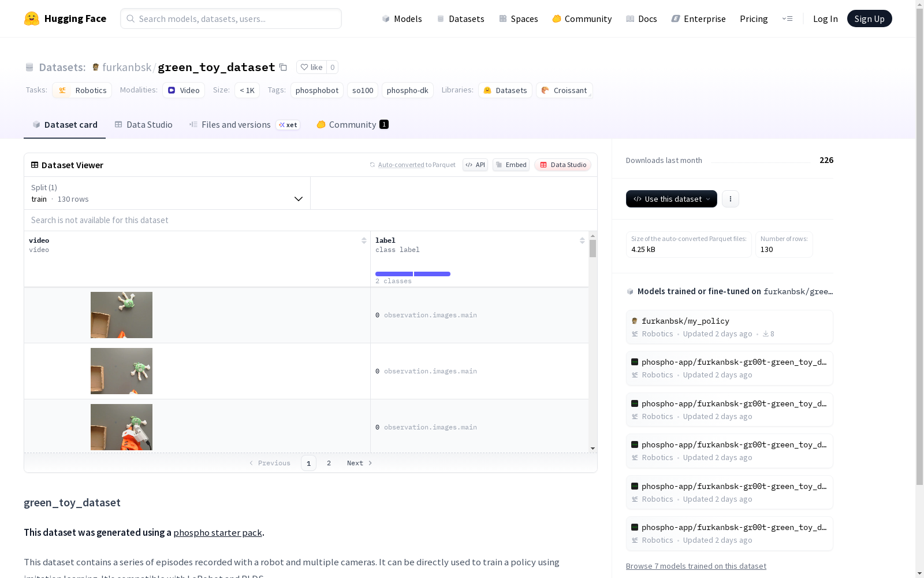Click the xet badge on Files tab
Screen dimensions: 924x578
tap(288, 125)
